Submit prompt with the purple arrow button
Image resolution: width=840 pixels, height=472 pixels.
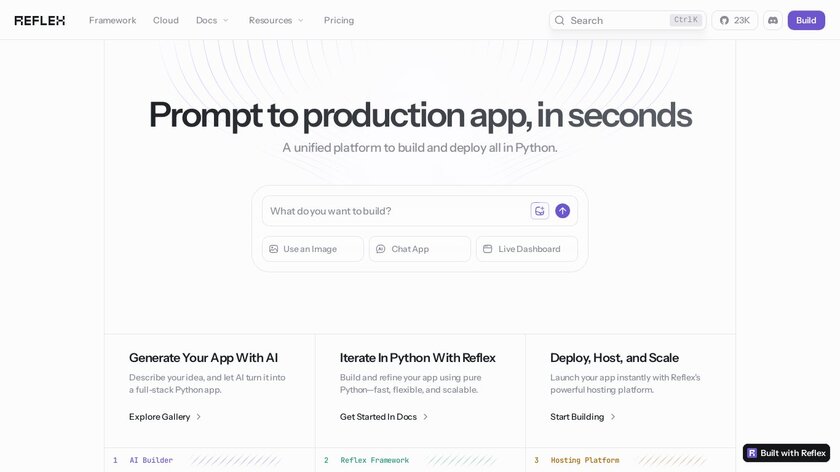[x=563, y=211]
